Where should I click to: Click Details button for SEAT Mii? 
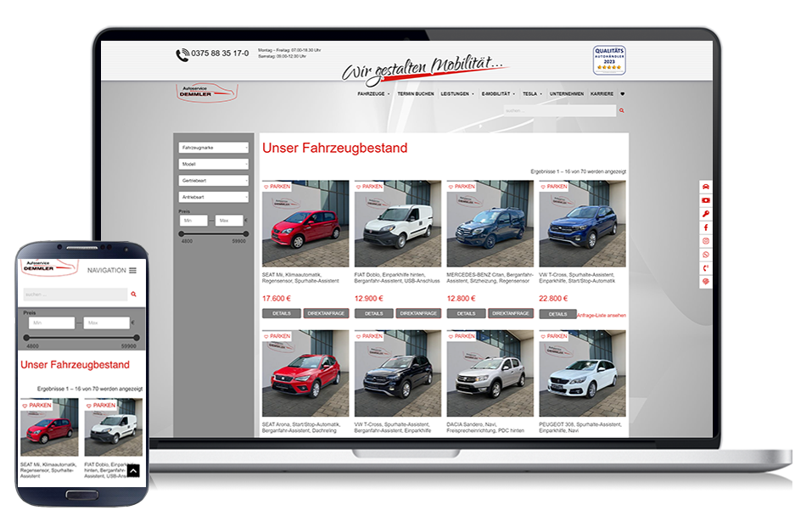pyautogui.click(x=282, y=313)
